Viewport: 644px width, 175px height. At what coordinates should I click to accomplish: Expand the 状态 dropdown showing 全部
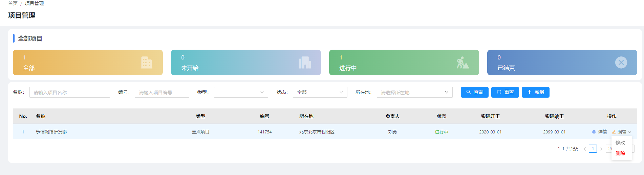click(320, 92)
